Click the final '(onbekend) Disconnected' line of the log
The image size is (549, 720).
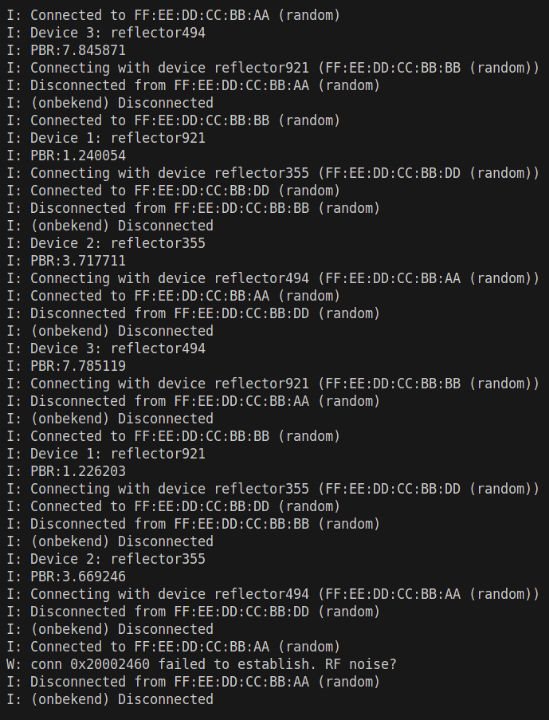[110, 698]
